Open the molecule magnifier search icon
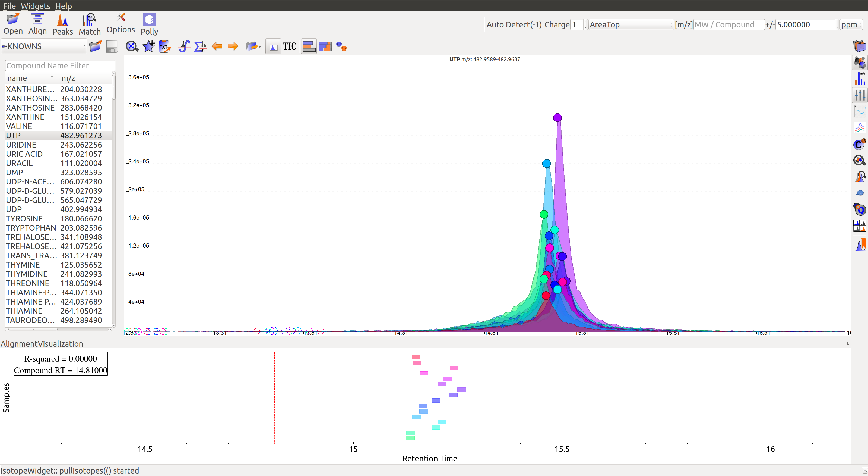868x476 pixels. pos(860,161)
